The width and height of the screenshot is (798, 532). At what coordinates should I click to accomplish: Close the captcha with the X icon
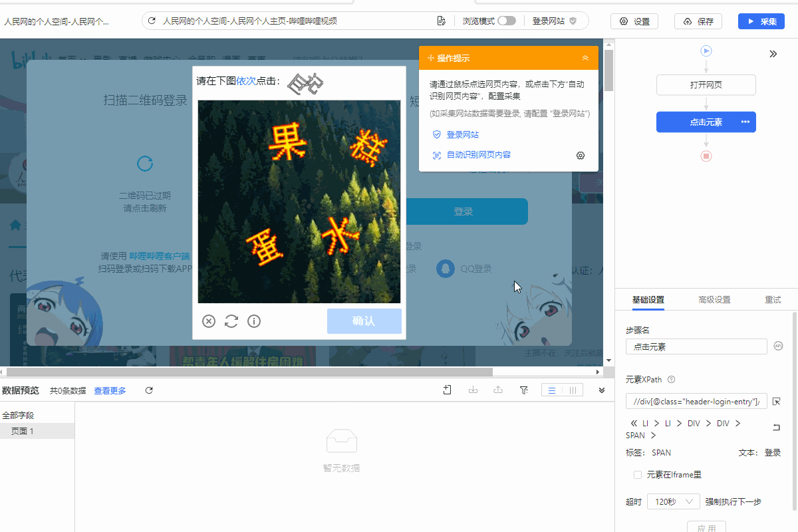point(209,321)
